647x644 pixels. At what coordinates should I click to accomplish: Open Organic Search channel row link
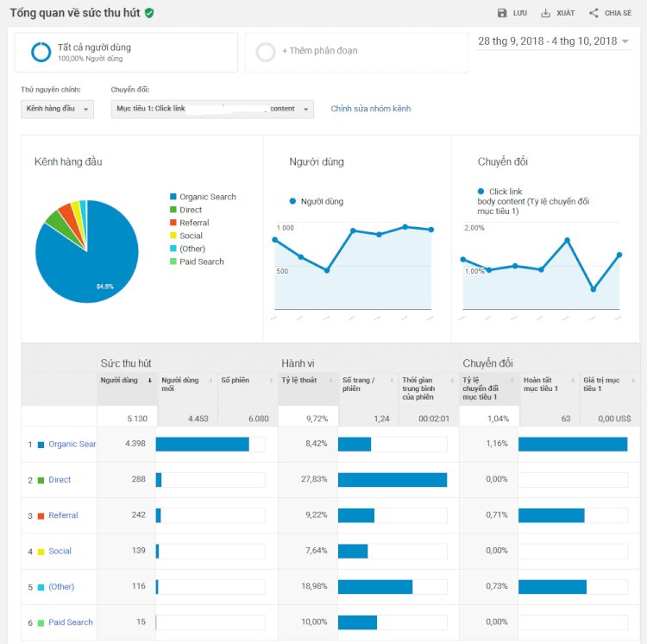coord(72,445)
